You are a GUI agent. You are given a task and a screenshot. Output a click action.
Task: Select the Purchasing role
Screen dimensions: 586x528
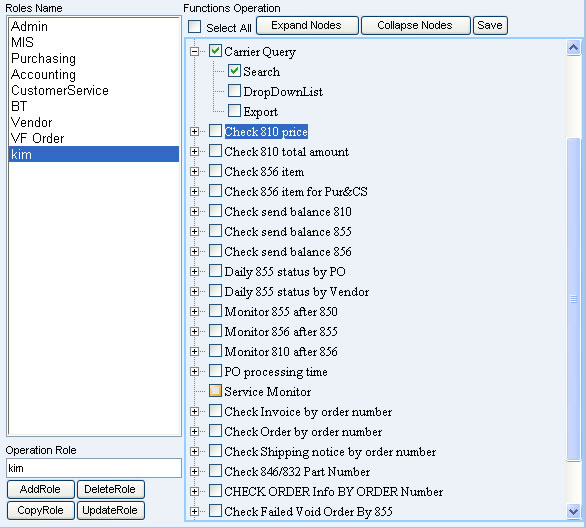pos(93,58)
